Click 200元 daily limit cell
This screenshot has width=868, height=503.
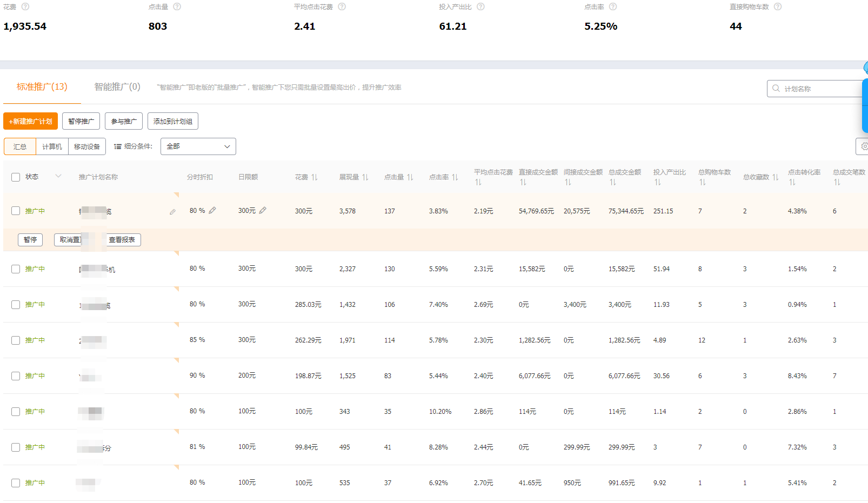(x=247, y=375)
